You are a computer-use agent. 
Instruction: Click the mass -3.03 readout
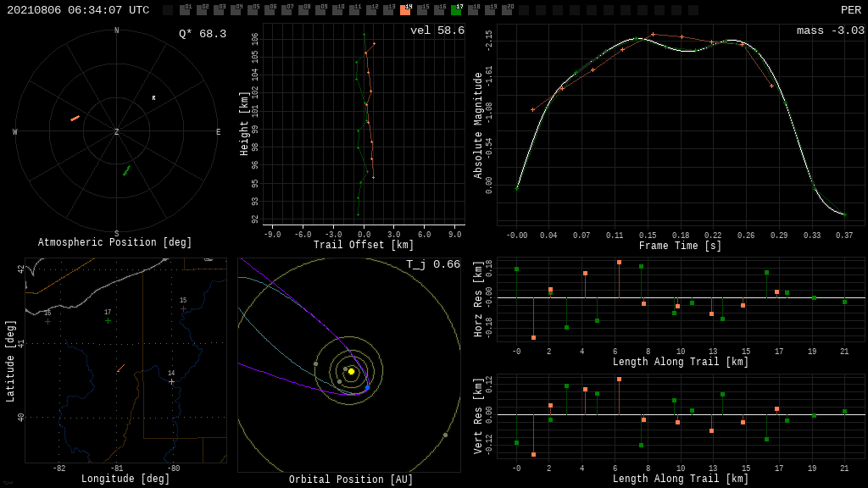coord(830,30)
